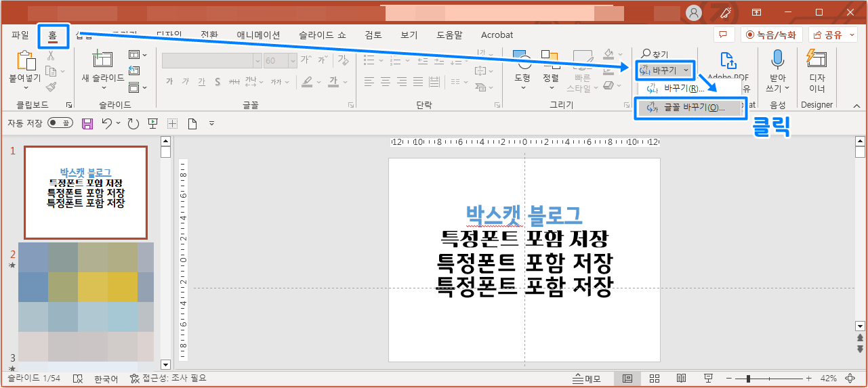
Task: Open the Transitions (전환) tab
Action: pyautogui.click(x=209, y=35)
